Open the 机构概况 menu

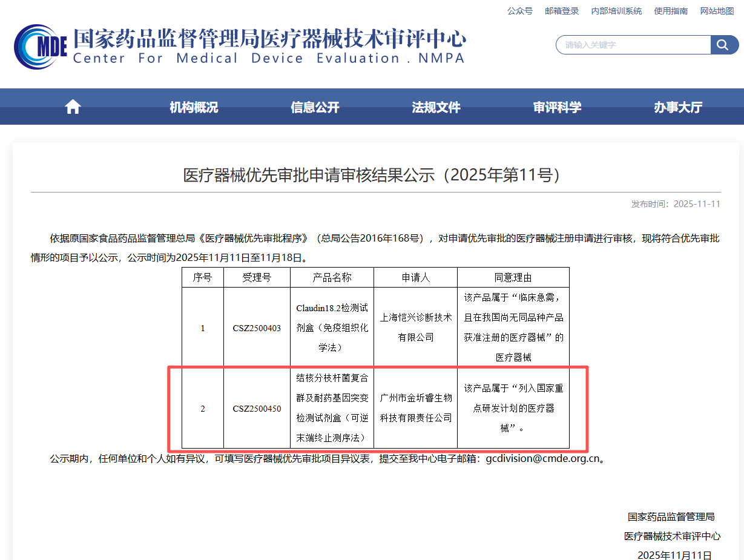[x=194, y=107]
